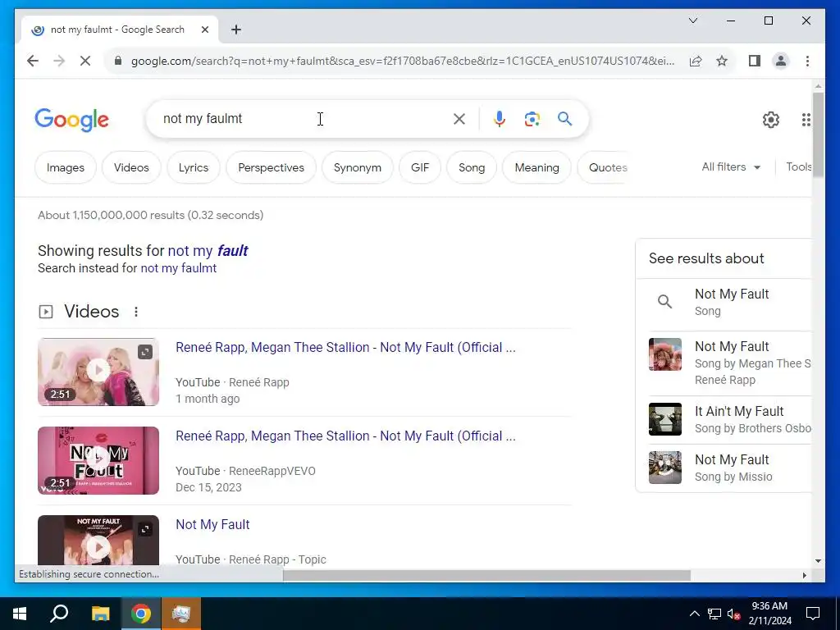Click the horizontal scrollbar thumb

[x=486, y=575]
